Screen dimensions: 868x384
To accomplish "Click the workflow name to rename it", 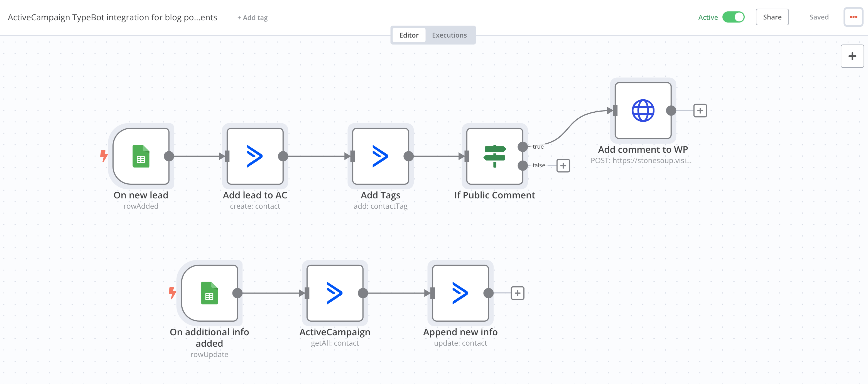I will tap(112, 17).
